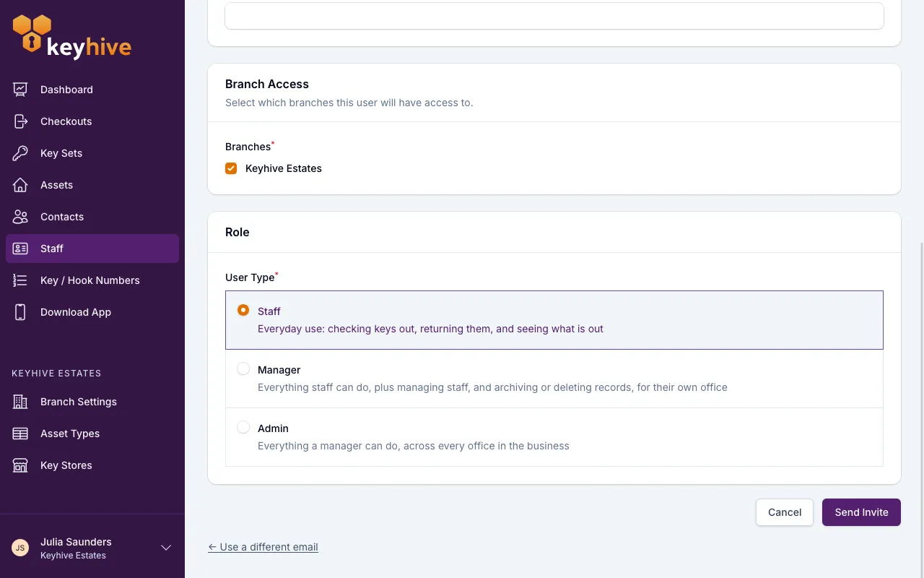
Task: Open the Contacts page
Action: 92,217
